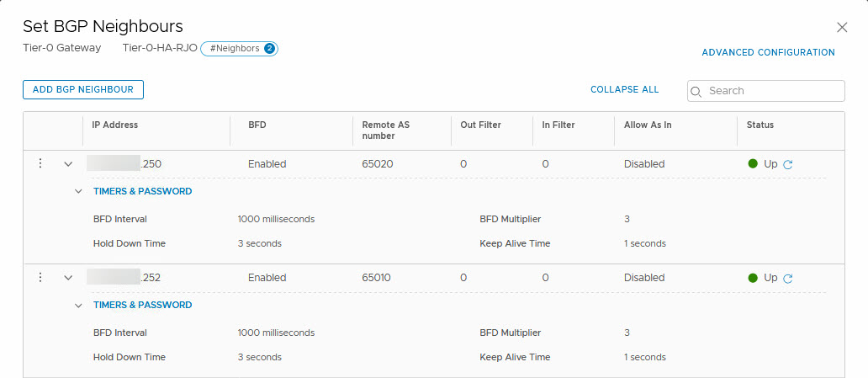
Task: Click the Add BGP Neighbour button
Action: [83, 89]
